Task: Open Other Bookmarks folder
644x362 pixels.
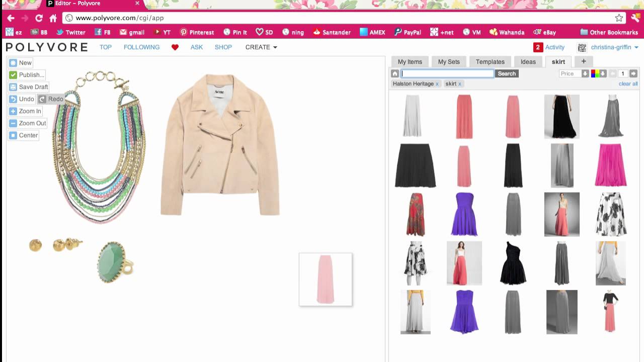Action: (609, 32)
